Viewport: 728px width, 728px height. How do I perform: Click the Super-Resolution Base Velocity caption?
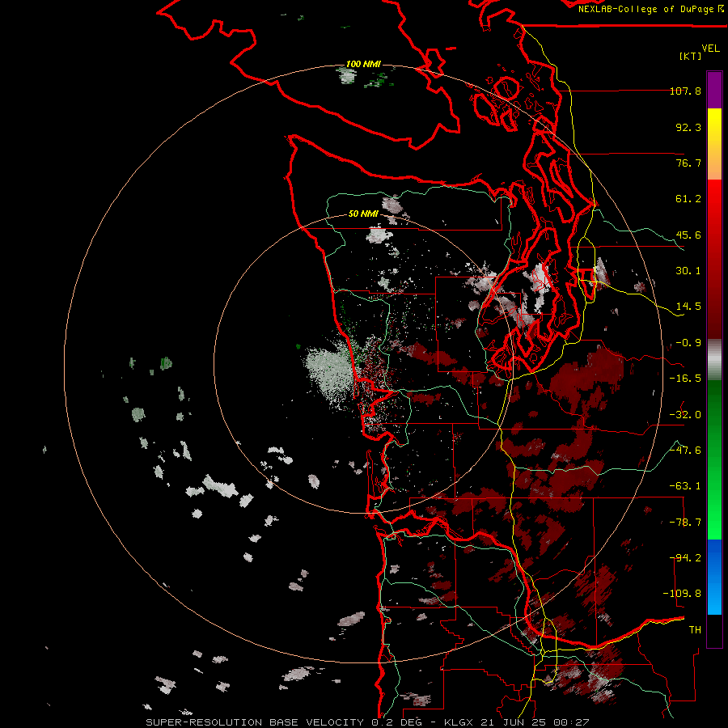367,722
